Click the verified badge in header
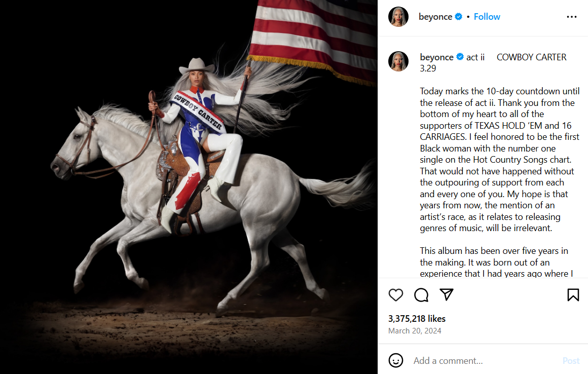The height and width of the screenshot is (374, 588). click(458, 17)
